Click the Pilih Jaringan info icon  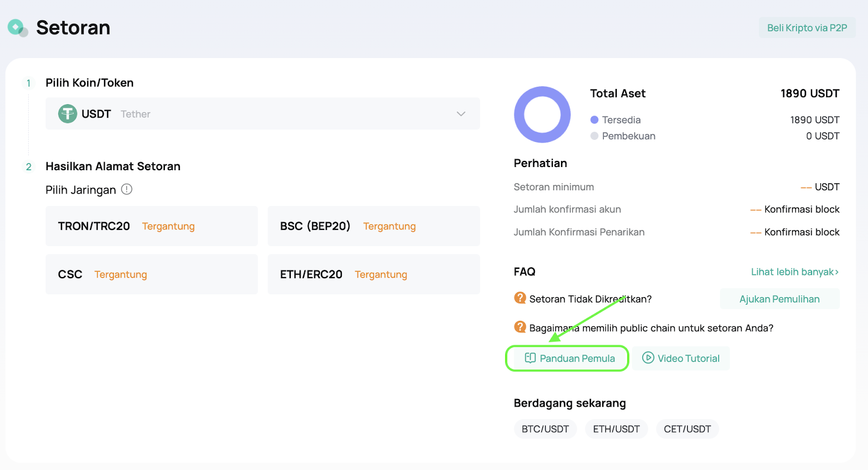[x=126, y=189]
